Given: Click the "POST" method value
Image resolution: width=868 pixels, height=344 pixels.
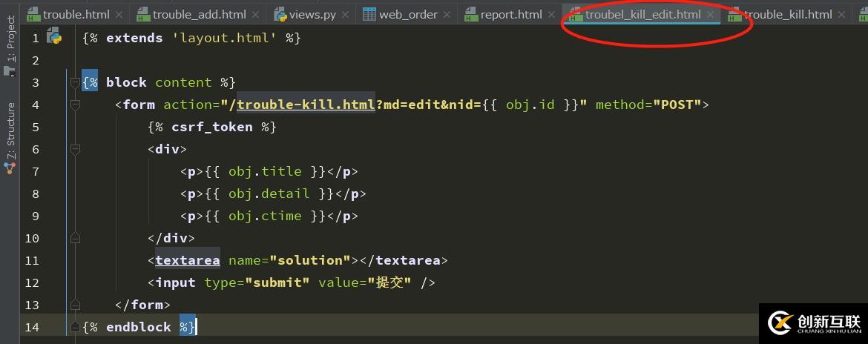Looking at the screenshot, I should click(677, 105).
